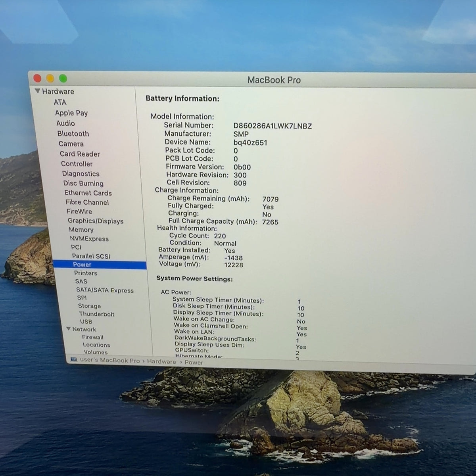Screen dimensions: 476x476
Task: Select Card Reader in the sidebar
Action: (x=80, y=154)
